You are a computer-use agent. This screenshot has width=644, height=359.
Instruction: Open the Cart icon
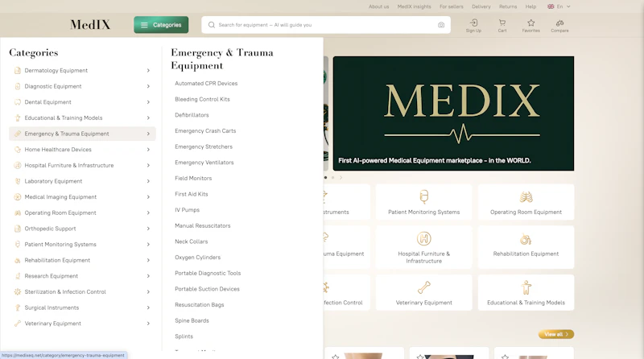coord(502,23)
